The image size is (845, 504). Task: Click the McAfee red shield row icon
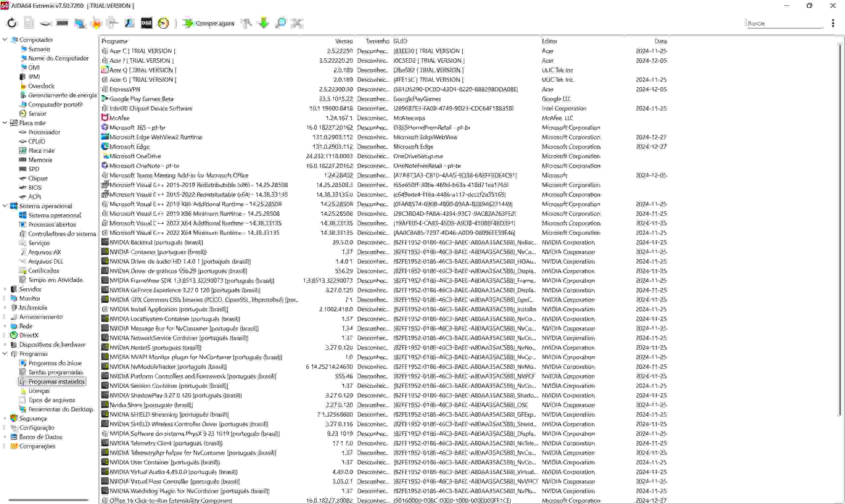tap(105, 117)
